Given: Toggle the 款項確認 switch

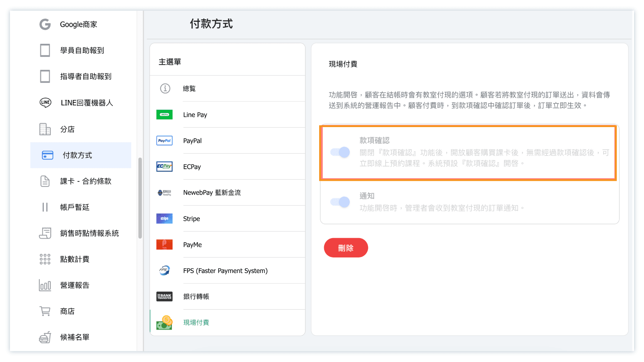Looking at the screenshot, I should (x=340, y=152).
